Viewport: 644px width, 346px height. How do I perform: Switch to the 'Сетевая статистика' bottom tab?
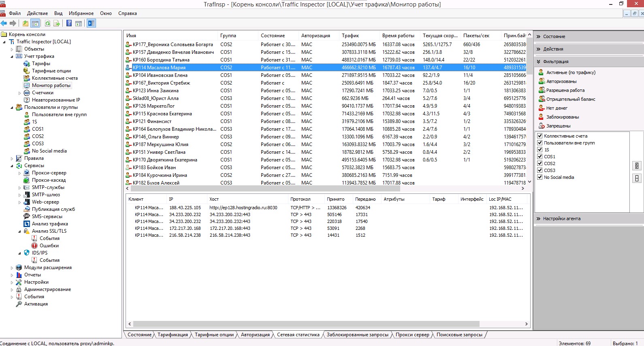point(298,335)
